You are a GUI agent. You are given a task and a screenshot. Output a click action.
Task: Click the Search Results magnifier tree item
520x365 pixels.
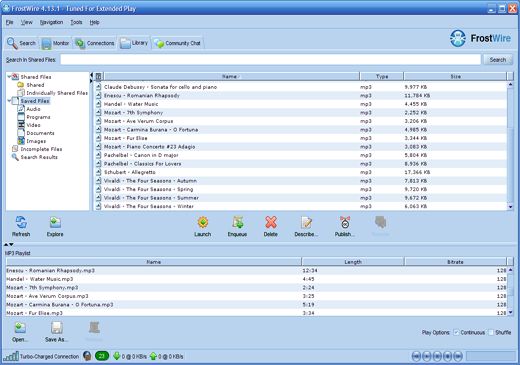tap(35, 157)
